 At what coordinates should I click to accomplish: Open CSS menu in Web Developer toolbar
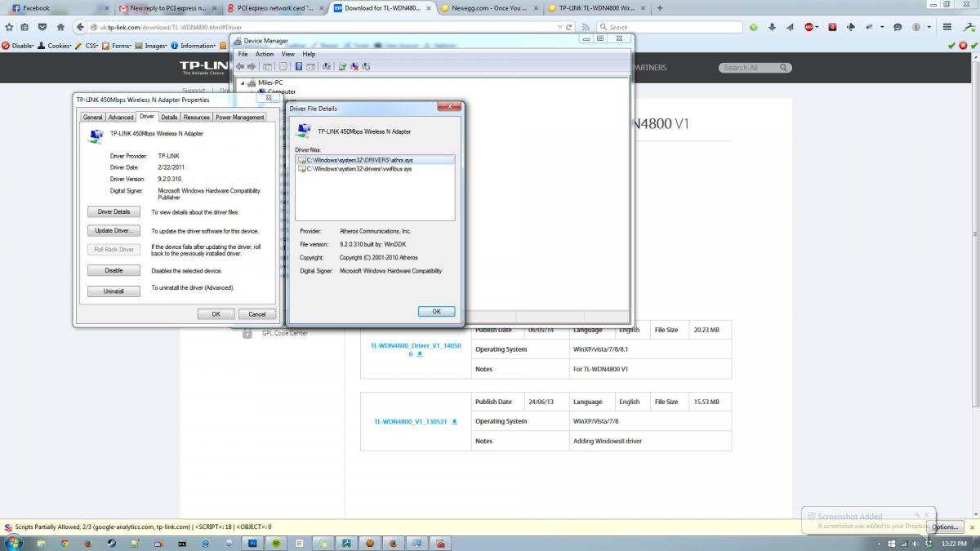[86, 46]
